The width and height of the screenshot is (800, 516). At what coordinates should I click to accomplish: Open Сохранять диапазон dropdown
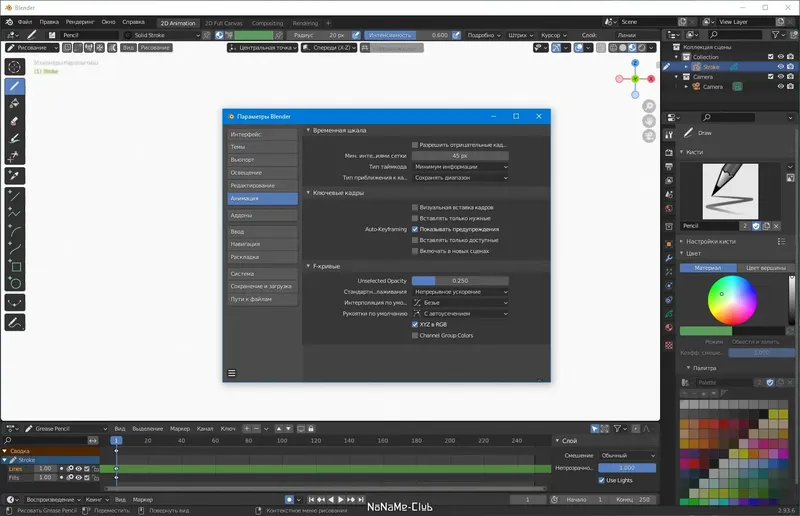(x=460, y=178)
